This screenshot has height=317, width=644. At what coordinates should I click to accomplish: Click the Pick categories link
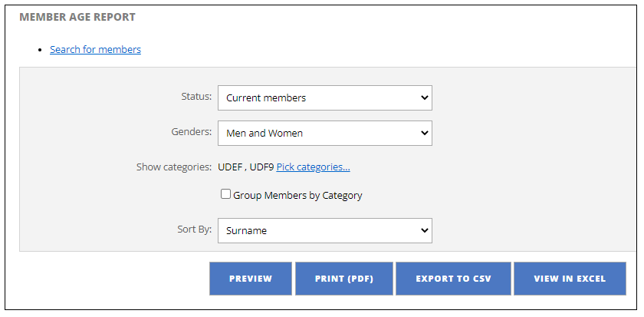click(313, 167)
